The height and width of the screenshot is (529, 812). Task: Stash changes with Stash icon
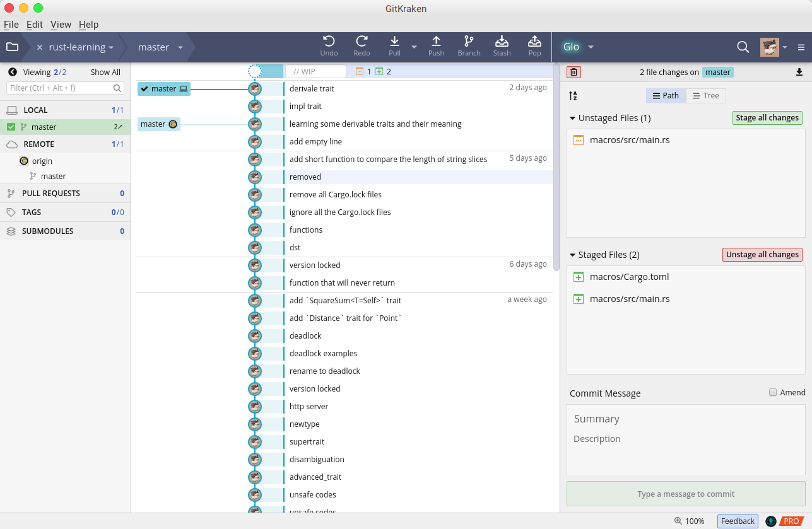(502, 42)
